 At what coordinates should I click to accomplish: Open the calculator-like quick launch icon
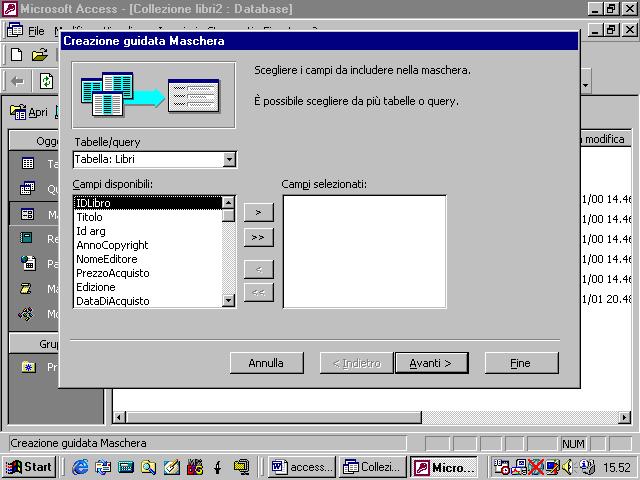[x=126, y=467]
